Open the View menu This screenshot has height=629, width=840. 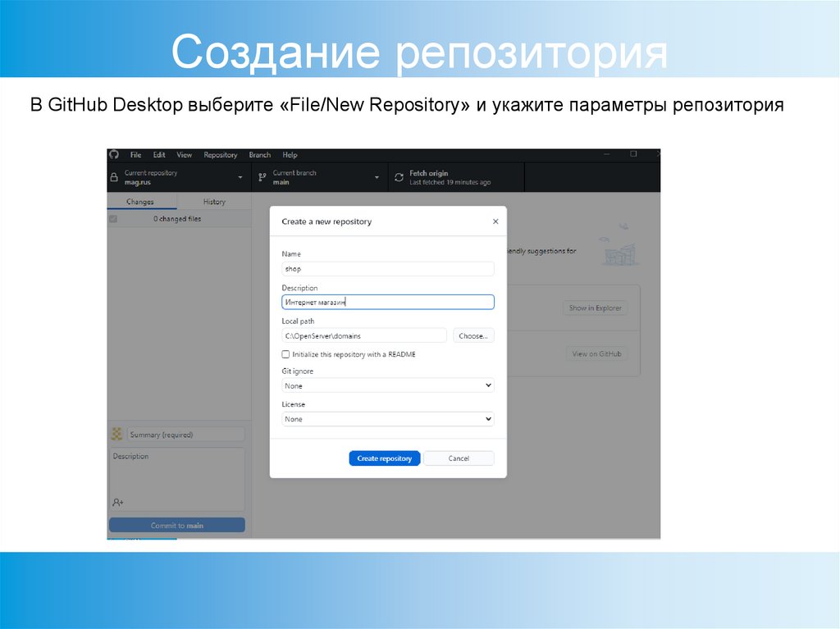(x=184, y=155)
